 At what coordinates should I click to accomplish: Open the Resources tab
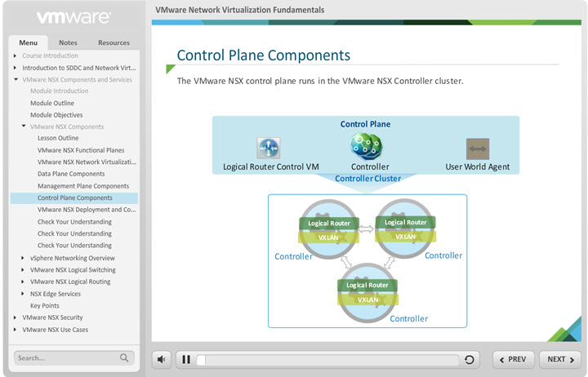pyautogui.click(x=114, y=42)
